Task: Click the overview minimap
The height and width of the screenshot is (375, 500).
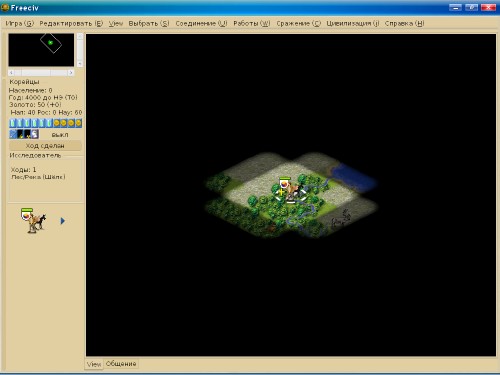Action: click(x=41, y=50)
